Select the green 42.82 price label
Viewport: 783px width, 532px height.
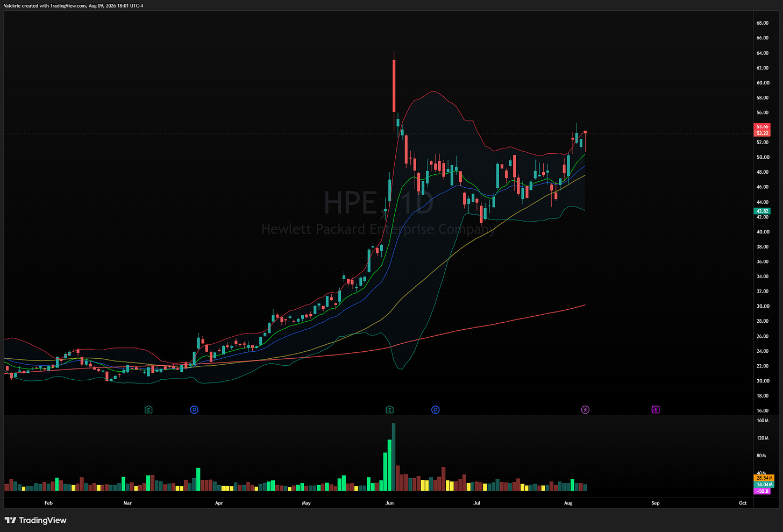763,211
